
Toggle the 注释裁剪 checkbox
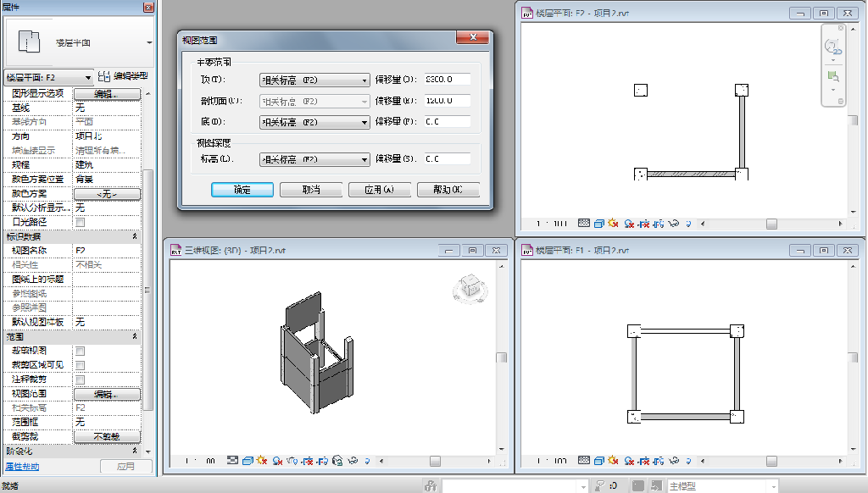81,379
